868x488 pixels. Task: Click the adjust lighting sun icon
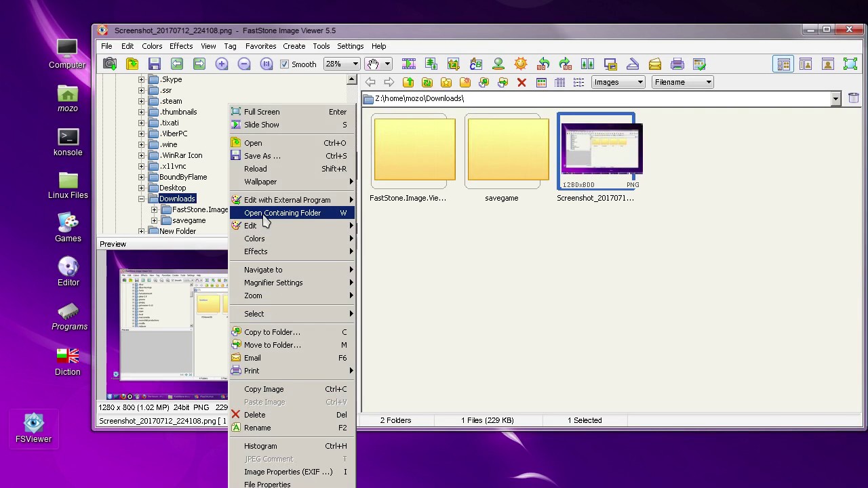click(x=521, y=64)
